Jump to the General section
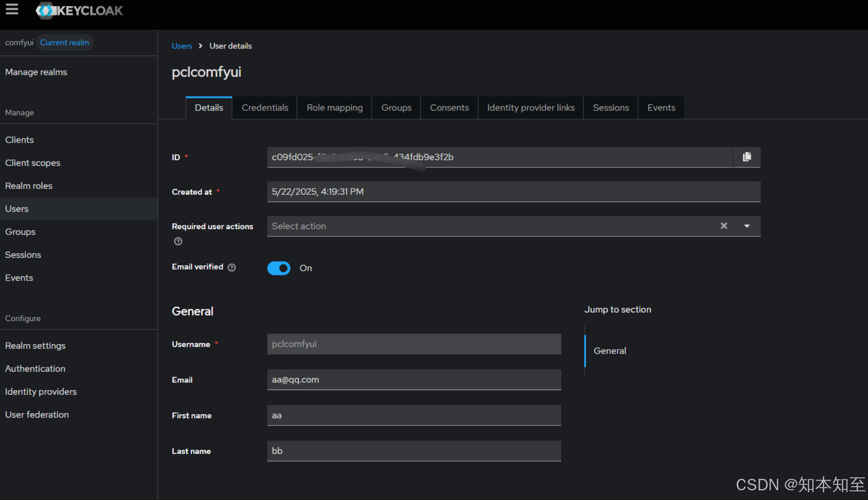The image size is (868, 500). (x=609, y=351)
